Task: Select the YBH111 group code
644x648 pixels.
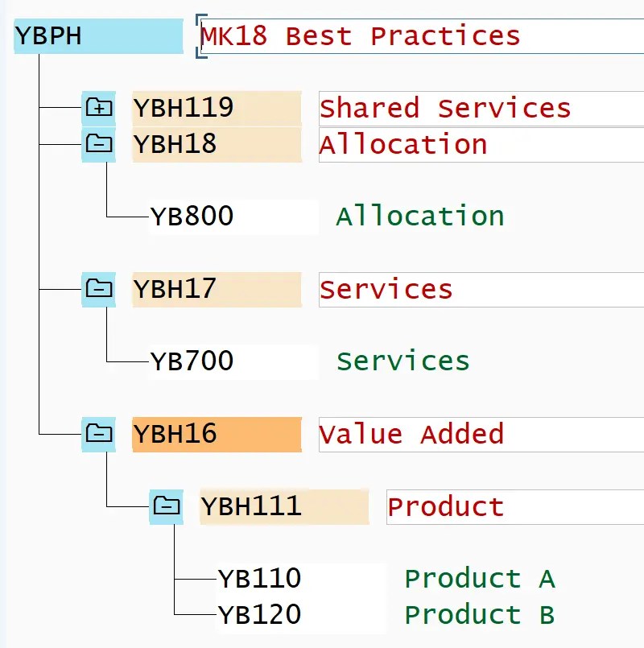Action: [284, 506]
